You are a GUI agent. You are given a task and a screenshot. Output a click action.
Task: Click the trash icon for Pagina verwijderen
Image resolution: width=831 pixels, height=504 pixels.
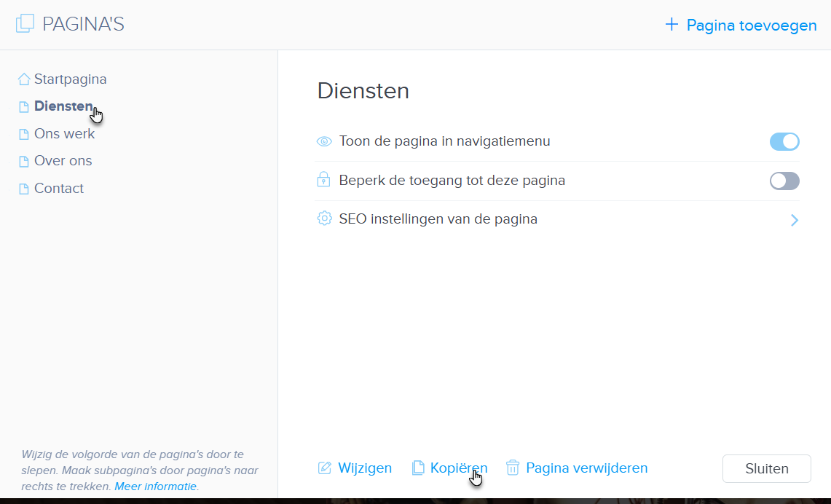point(513,468)
